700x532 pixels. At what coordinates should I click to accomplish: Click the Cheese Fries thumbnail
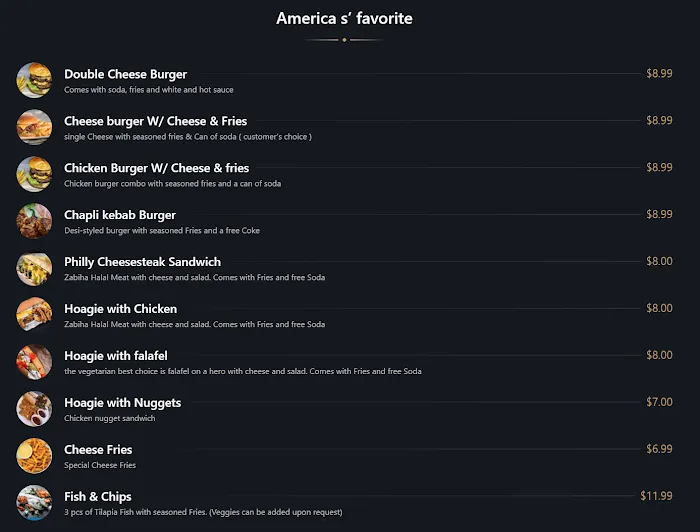[34, 456]
